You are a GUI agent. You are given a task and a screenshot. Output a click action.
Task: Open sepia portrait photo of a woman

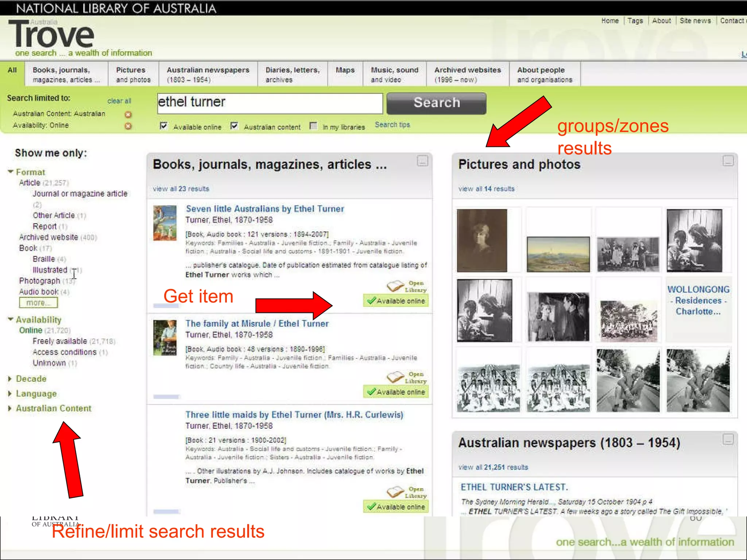pos(482,240)
